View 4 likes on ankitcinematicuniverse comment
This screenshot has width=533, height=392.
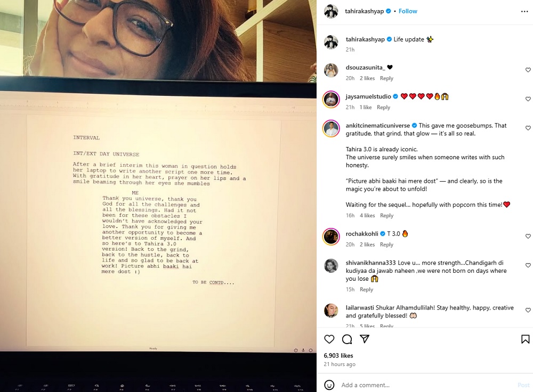click(367, 215)
